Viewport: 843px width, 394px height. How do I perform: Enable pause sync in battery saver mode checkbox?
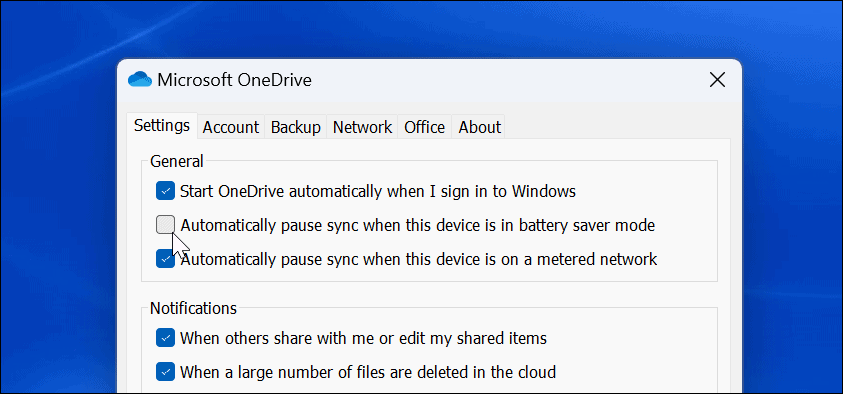(x=166, y=225)
